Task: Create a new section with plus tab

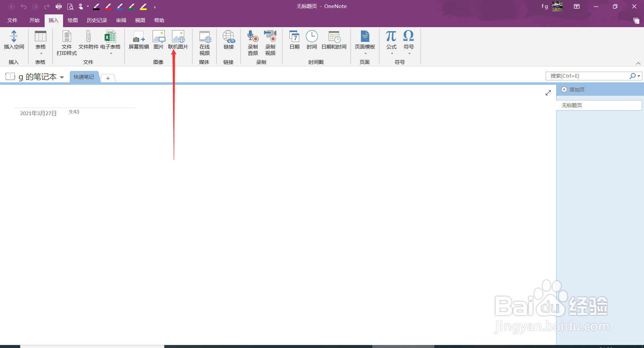Action: 108,78
